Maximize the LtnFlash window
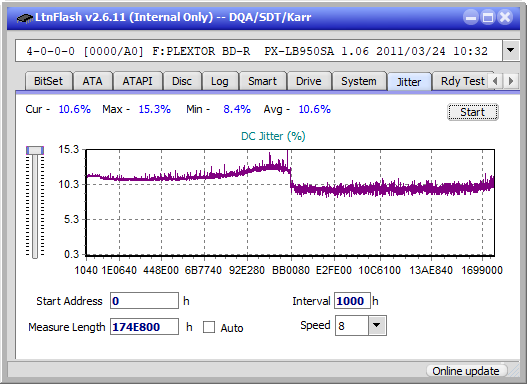Image resolution: width=527 pixels, height=384 pixels. coord(488,17)
